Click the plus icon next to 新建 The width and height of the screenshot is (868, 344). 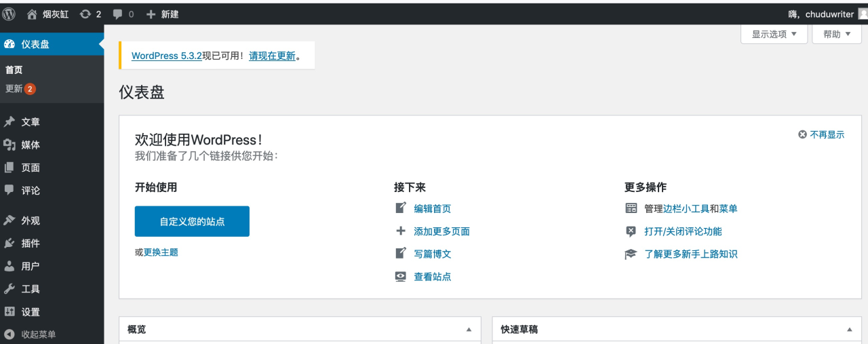tap(151, 14)
